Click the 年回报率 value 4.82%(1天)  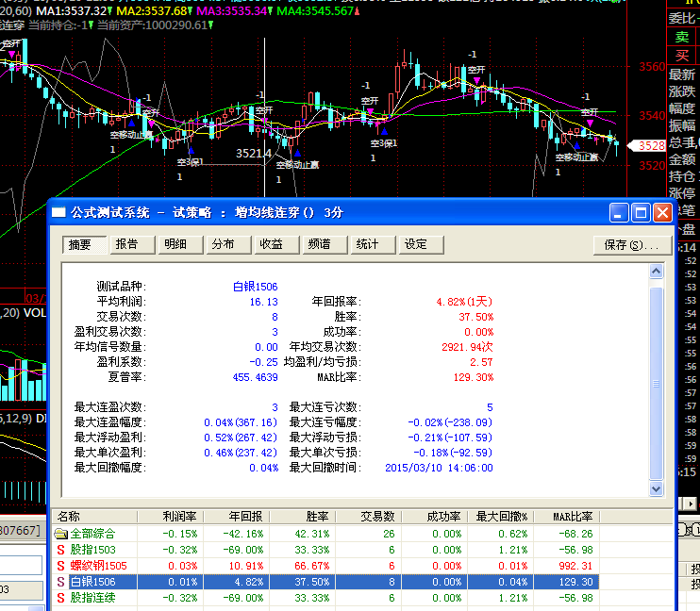(x=464, y=302)
